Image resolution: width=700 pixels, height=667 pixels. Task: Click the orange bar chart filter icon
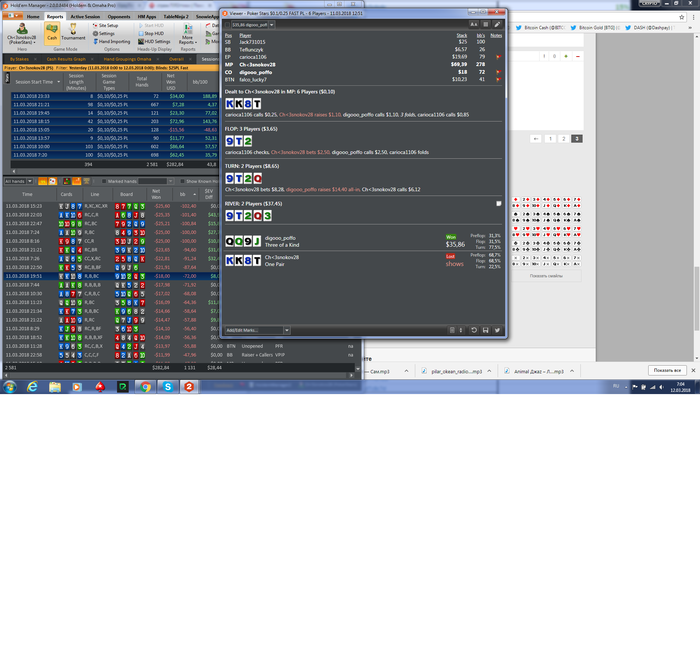pyautogui.click(x=76, y=181)
